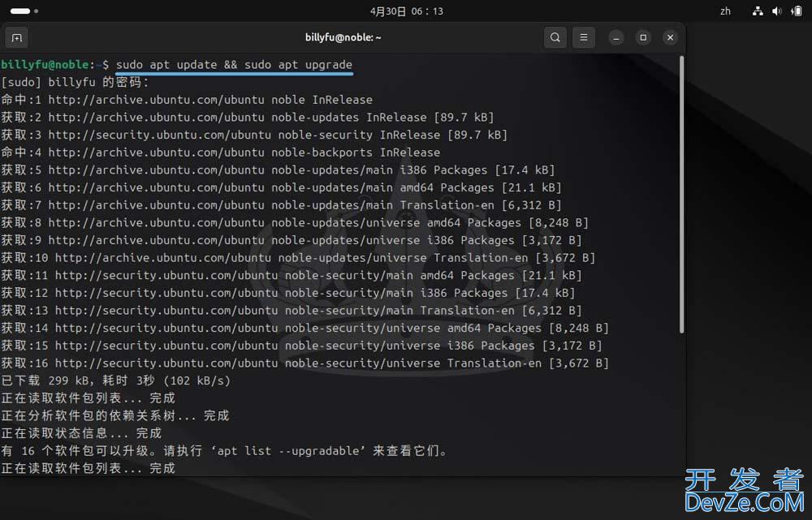Click line 获取:6 noble-updates/main amd64 Packages
The height and width of the screenshot is (520, 812).
click(x=281, y=188)
